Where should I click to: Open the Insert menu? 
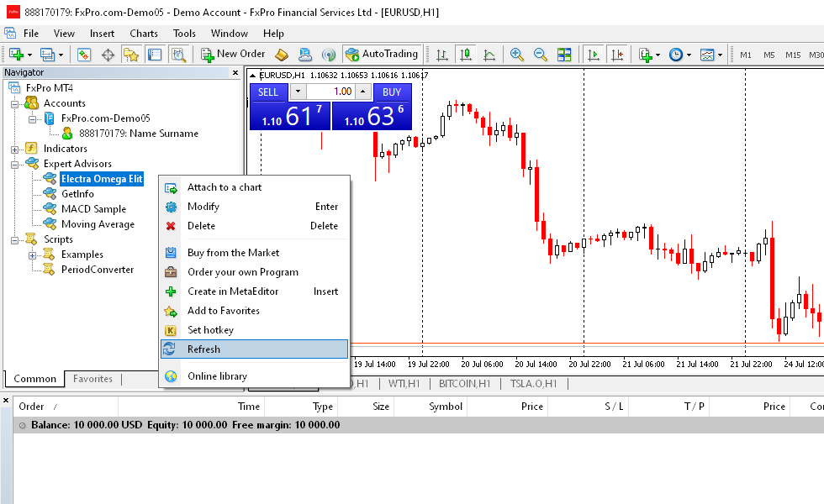102,33
